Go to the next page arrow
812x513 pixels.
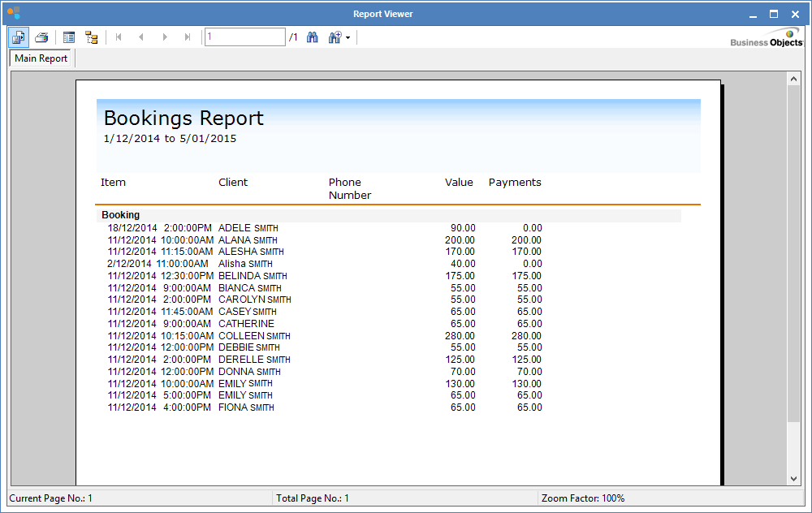tap(165, 37)
